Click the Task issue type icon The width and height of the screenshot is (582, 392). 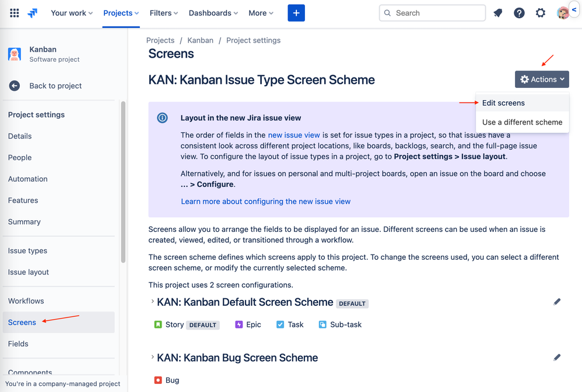point(281,324)
